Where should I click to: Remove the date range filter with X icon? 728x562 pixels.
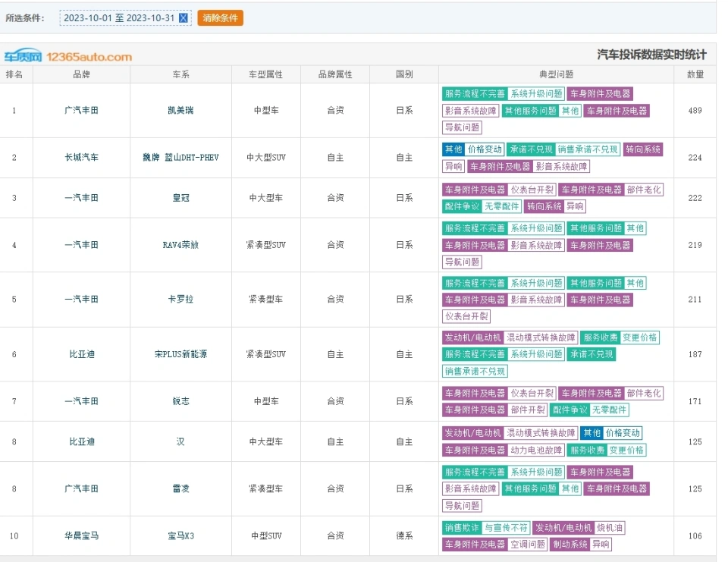click(x=184, y=18)
